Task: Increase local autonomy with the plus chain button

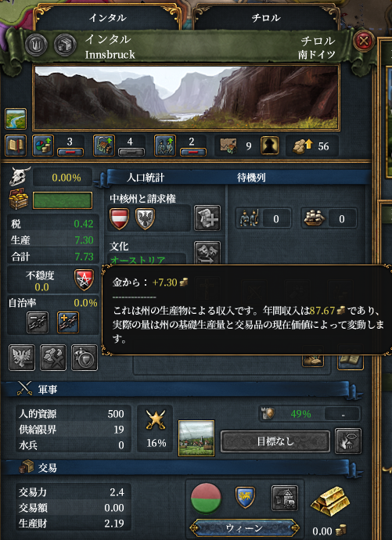Action: pos(68,322)
